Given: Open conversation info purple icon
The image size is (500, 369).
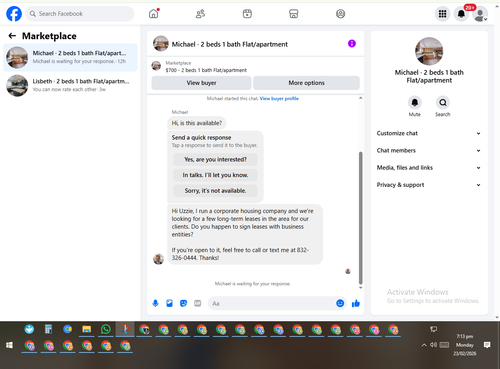Looking at the screenshot, I should point(352,44).
